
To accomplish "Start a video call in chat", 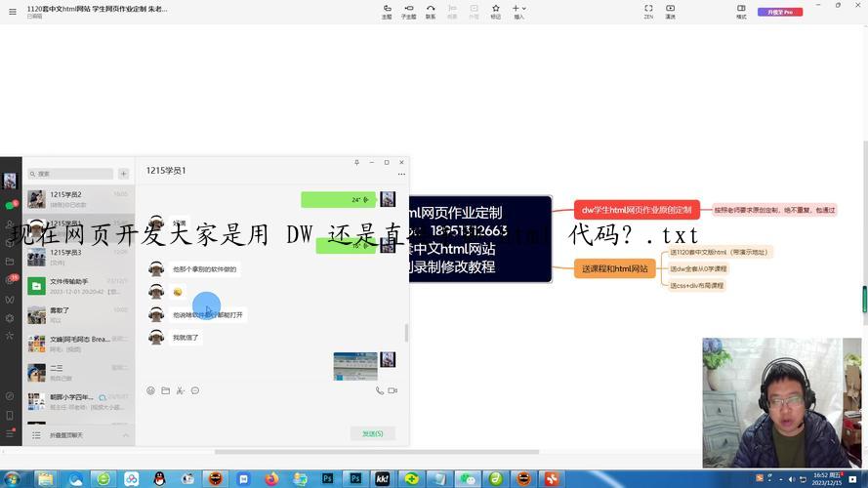I will point(393,390).
